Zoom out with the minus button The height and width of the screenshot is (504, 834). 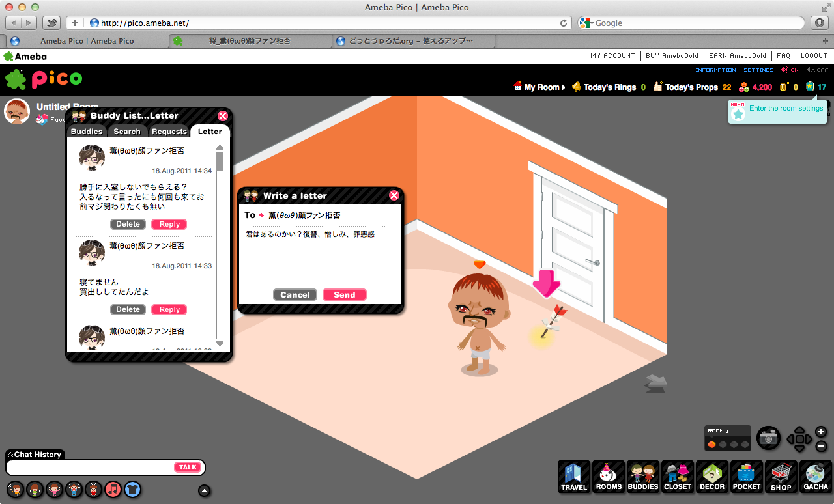(821, 447)
